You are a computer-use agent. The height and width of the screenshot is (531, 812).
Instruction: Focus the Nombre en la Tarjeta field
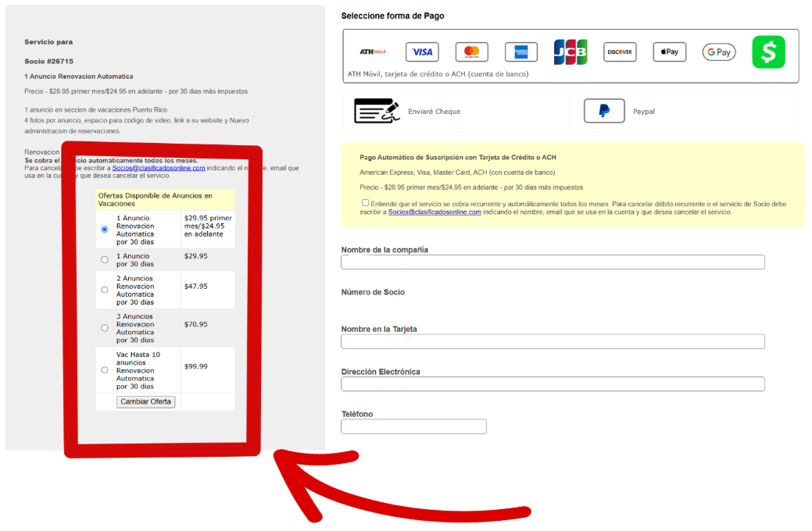tap(553, 341)
